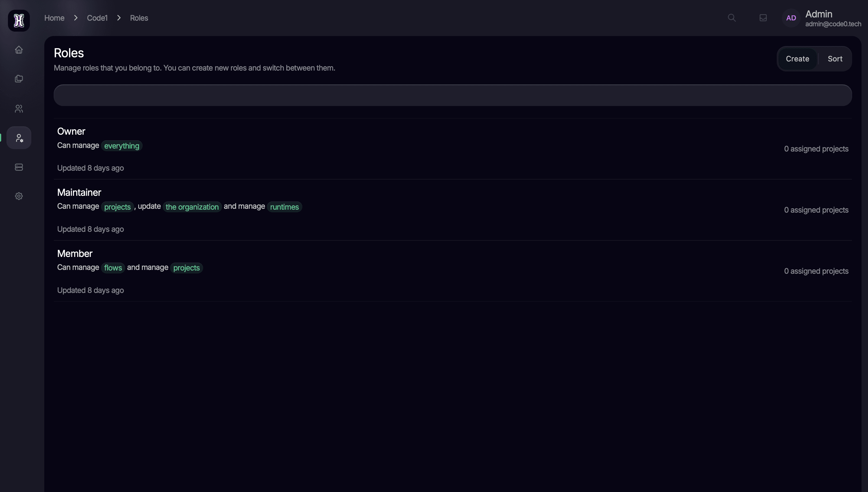Open the AD avatar profile menu

[x=791, y=18]
